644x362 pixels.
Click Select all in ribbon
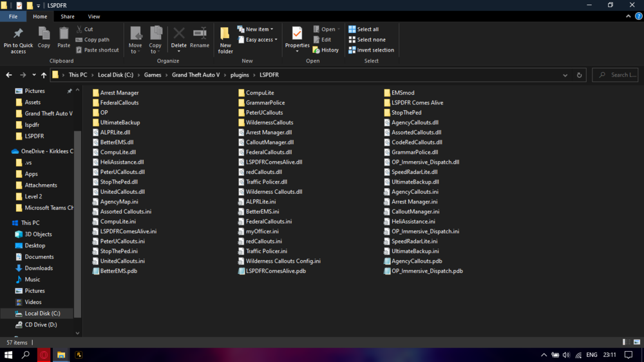[x=363, y=29]
